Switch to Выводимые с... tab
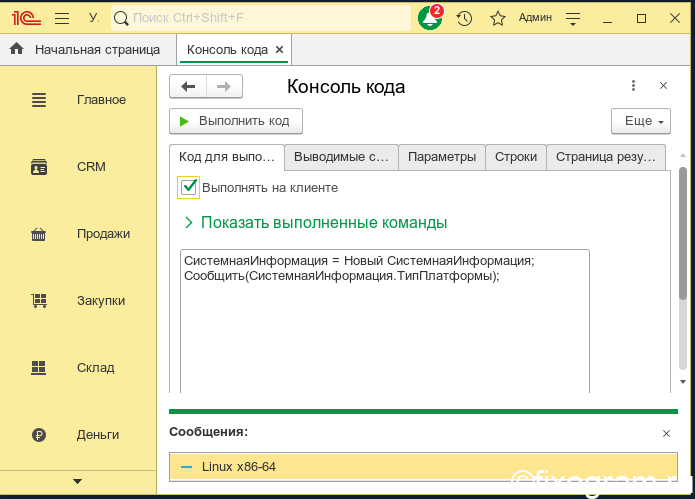The image size is (695, 499). coord(341,157)
